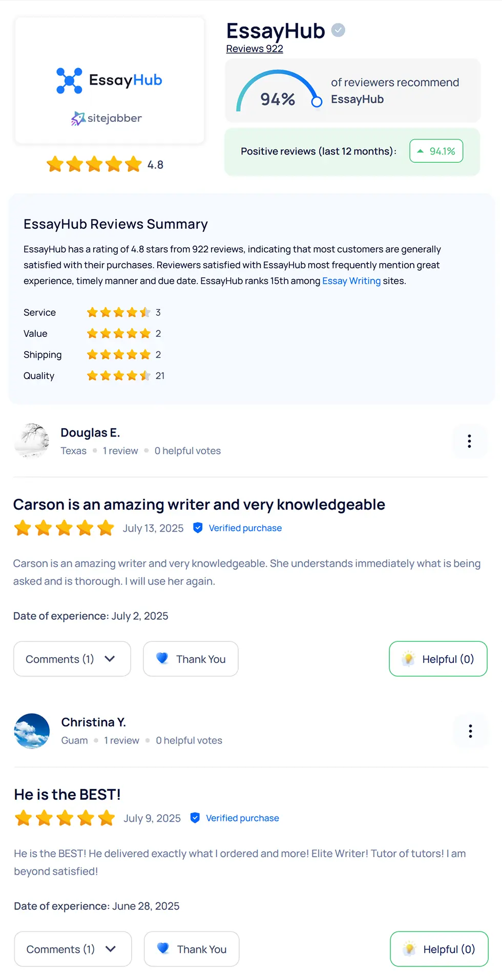Click the green up-arrow in 94.1% badge
The image size is (502, 980).
tap(421, 151)
